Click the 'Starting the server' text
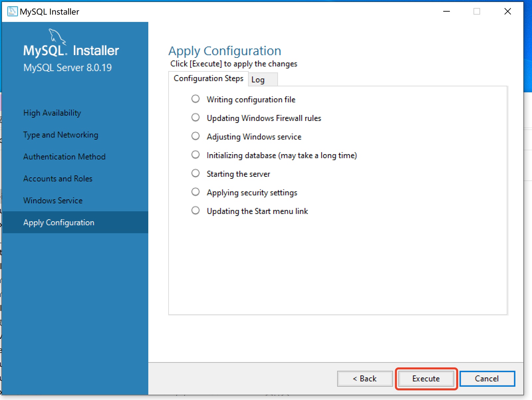532x400 pixels. [x=238, y=174]
